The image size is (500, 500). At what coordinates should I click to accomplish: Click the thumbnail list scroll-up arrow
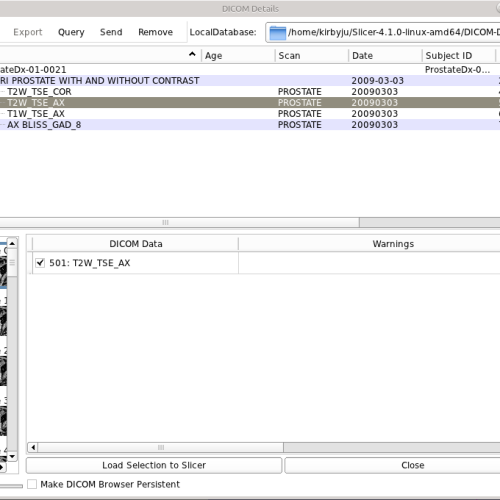point(12,243)
